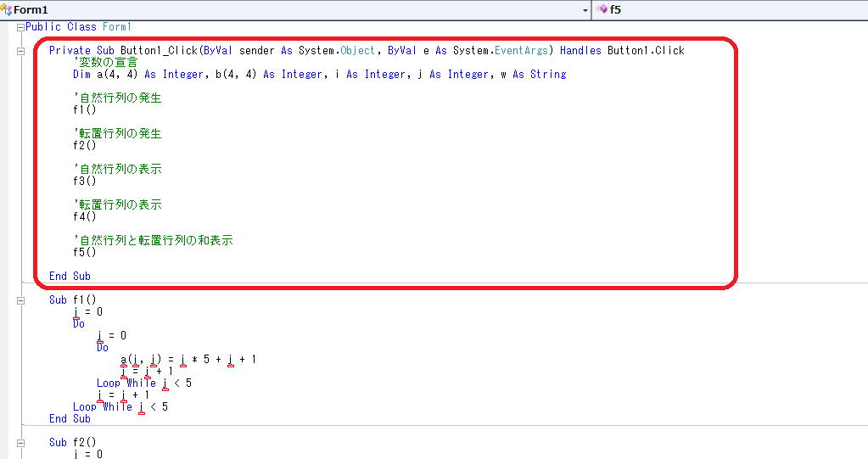
Task: Click the Sub f1() declaration
Action: [x=72, y=299]
